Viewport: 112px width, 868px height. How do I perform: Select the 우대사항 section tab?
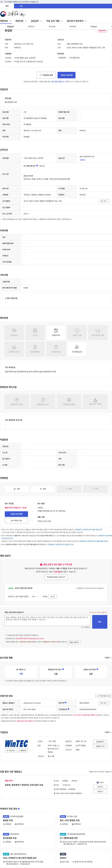click(52, 27)
